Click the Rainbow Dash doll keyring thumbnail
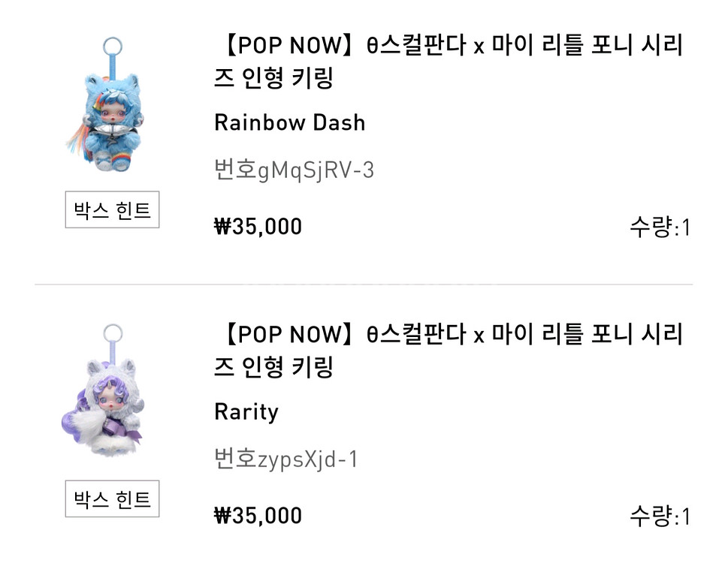 pos(112,113)
